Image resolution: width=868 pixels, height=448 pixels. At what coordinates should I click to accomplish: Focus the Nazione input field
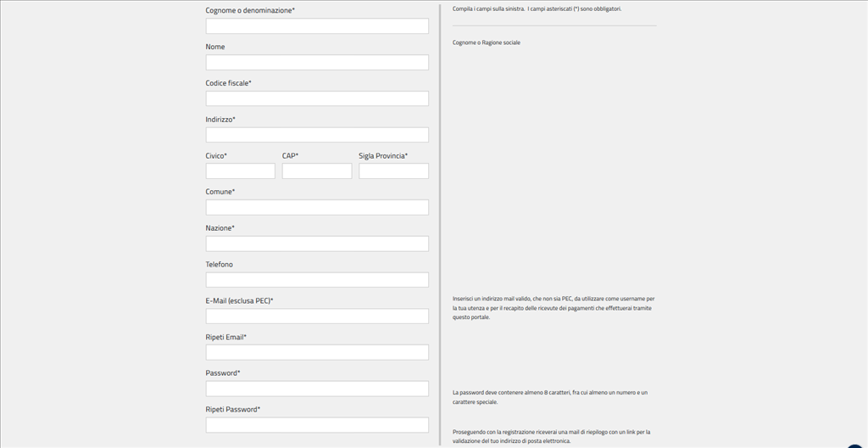tap(317, 244)
